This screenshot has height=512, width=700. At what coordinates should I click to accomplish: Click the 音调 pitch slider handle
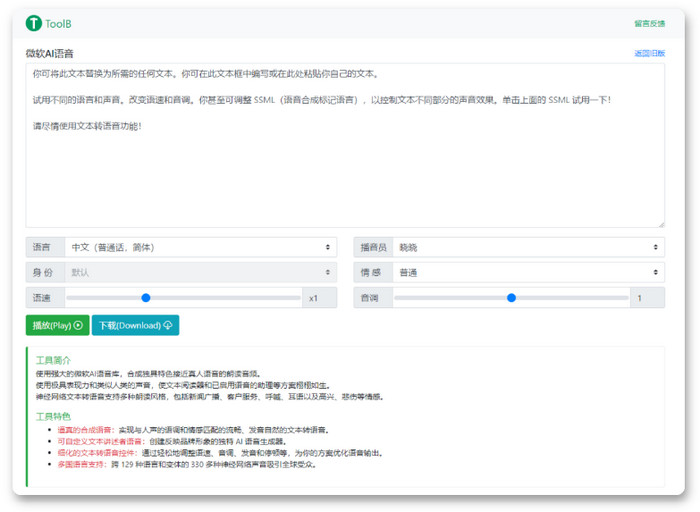click(x=512, y=298)
